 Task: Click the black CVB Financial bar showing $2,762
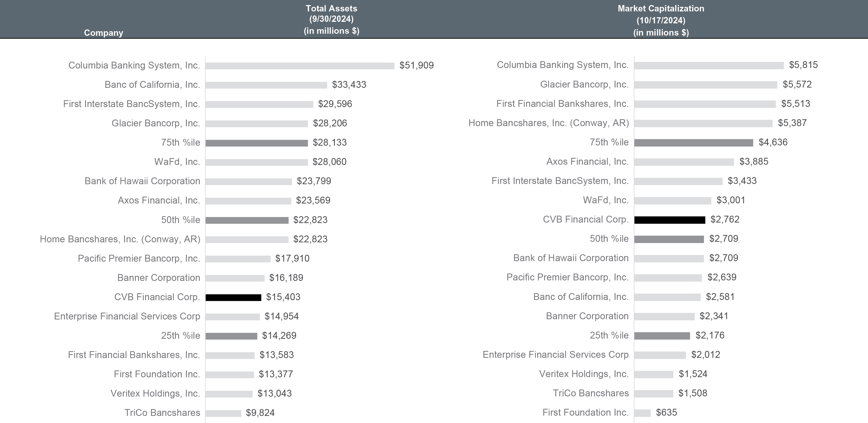670,220
